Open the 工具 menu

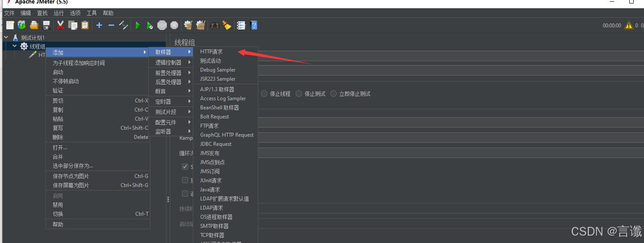91,13
